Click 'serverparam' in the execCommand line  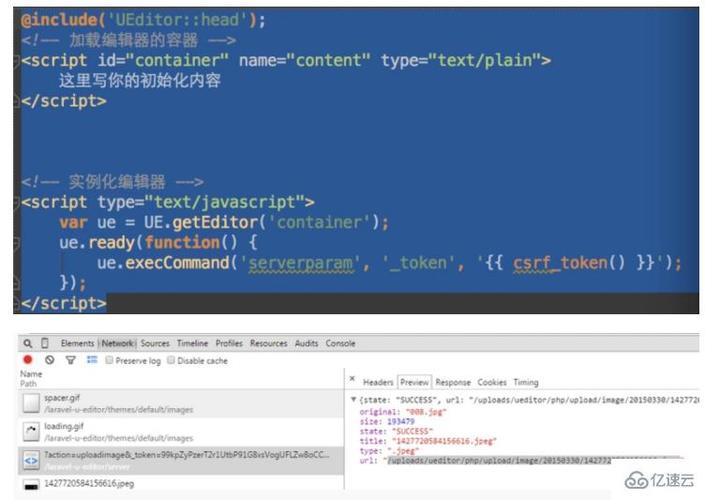pos(300,263)
